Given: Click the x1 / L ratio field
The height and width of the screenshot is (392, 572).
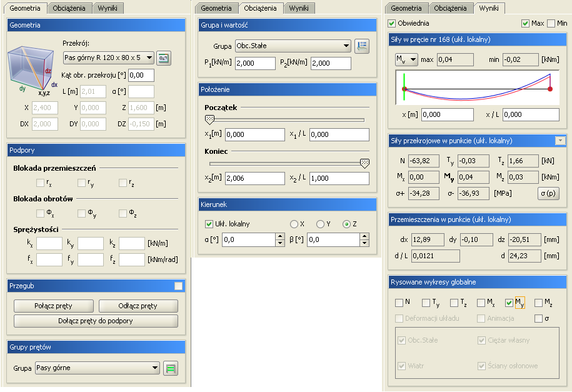Looking at the screenshot, I should (x=339, y=134).
